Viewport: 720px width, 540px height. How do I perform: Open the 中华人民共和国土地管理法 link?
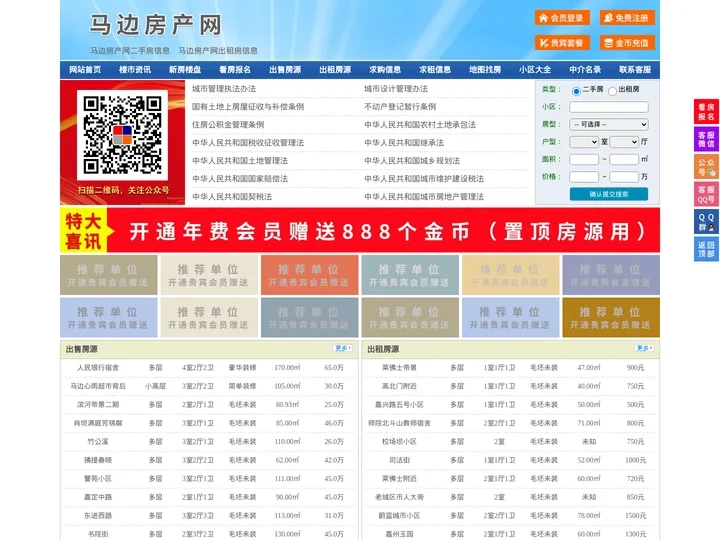tap(240, 161)
